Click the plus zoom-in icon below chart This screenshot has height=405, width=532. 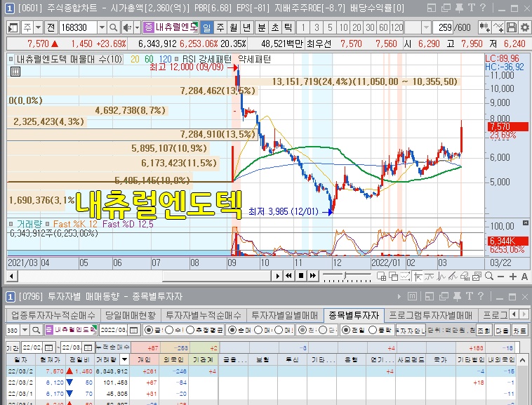click(513, 277)
